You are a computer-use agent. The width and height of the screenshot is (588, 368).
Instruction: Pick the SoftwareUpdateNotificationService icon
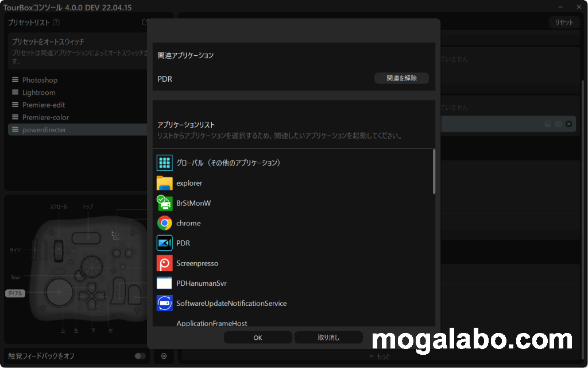tap(165, 303)
